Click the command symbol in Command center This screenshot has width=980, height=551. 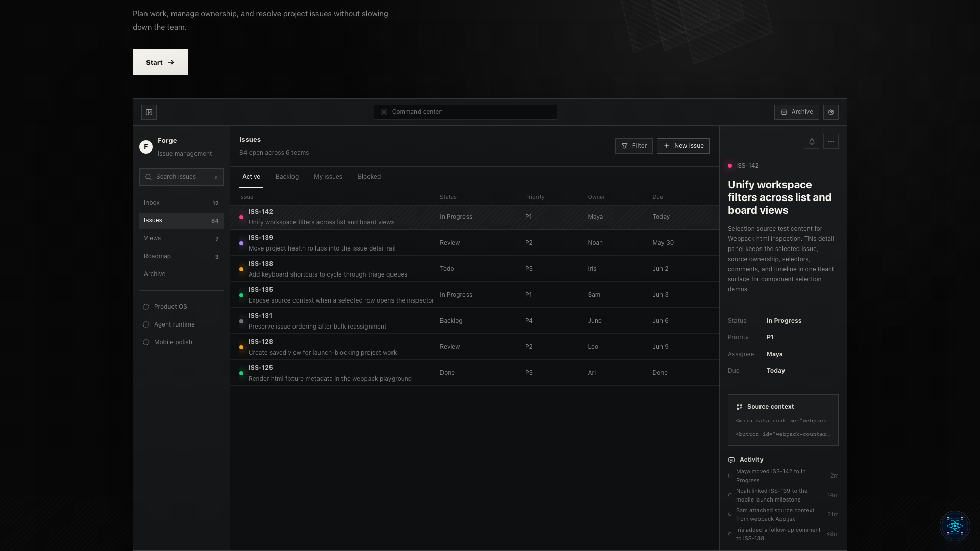[384, 112]
